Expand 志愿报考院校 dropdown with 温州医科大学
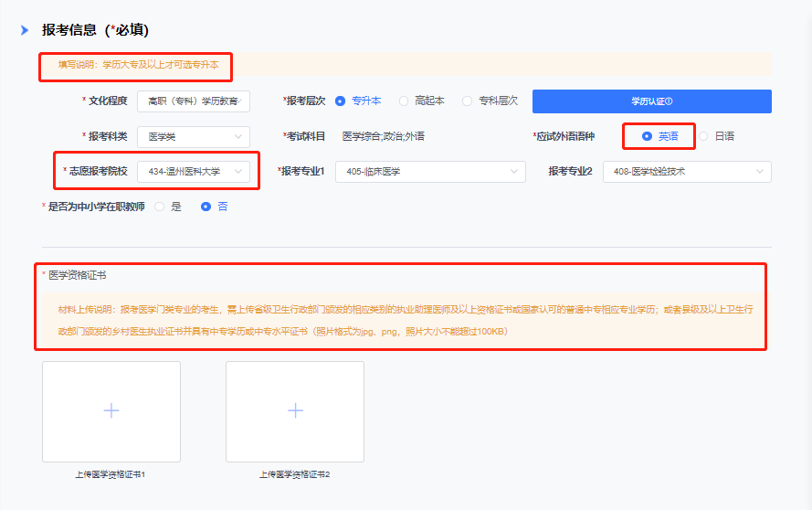 [193, 171]
